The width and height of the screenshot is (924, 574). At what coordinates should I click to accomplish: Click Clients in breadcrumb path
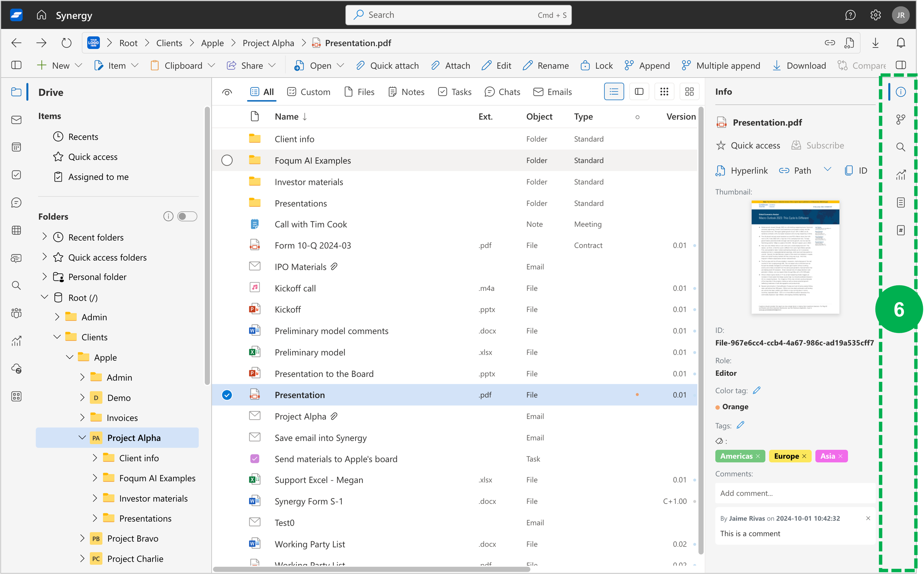pyautogui.click(x=169, y=43)
